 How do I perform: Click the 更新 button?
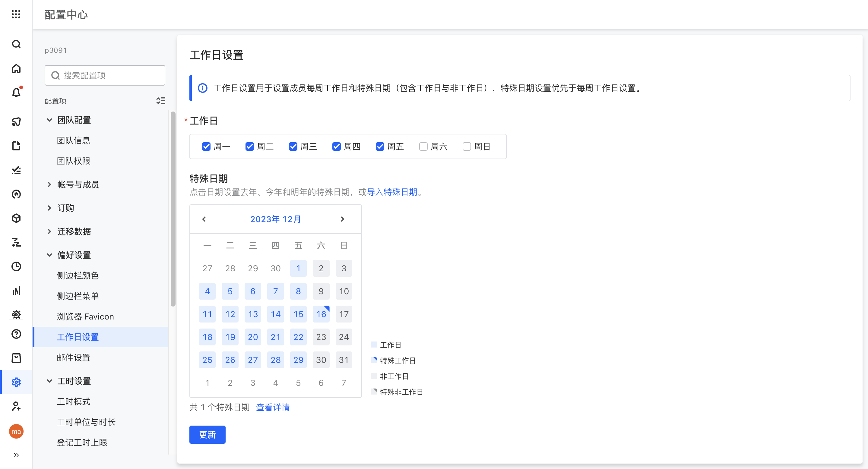pyautogui.click(x=207, y=435)
